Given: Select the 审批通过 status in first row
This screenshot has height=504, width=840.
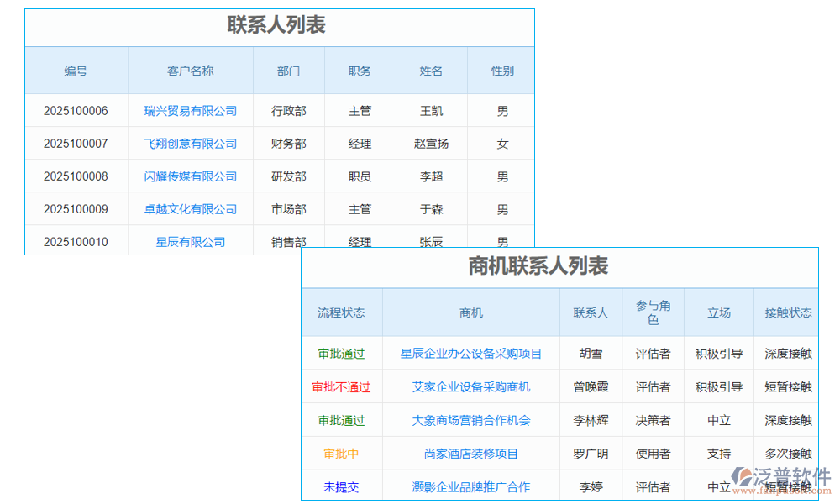Looking at the screenshot, I should coord(342,354).
